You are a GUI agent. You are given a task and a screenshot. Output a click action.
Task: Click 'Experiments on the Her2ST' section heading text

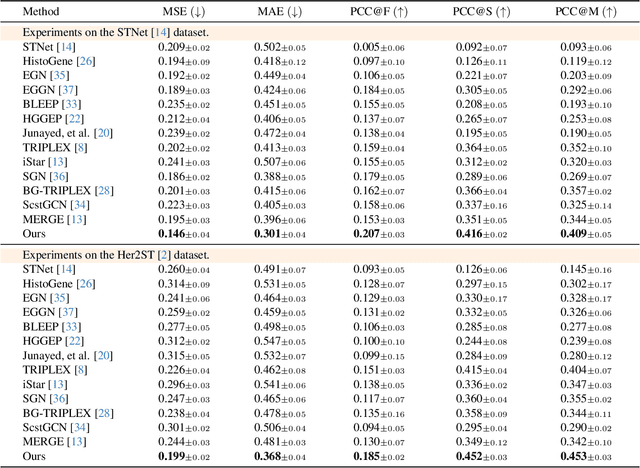point(89,255)
